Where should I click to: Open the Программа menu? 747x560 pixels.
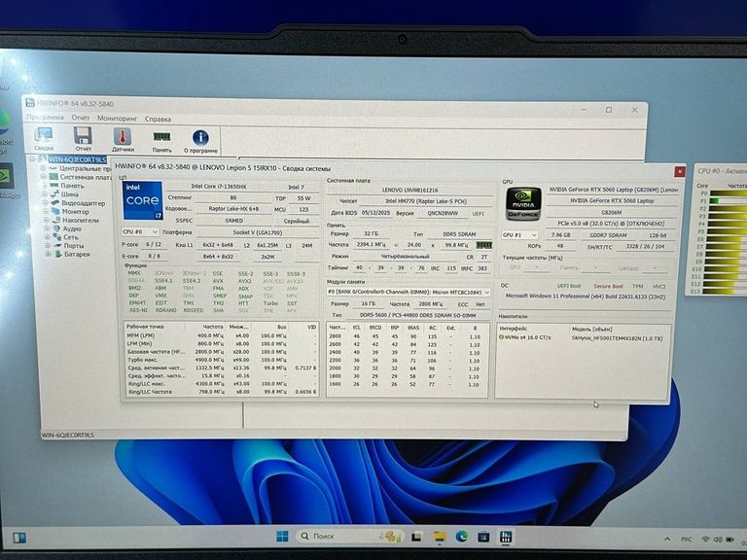tap(45, 117)
